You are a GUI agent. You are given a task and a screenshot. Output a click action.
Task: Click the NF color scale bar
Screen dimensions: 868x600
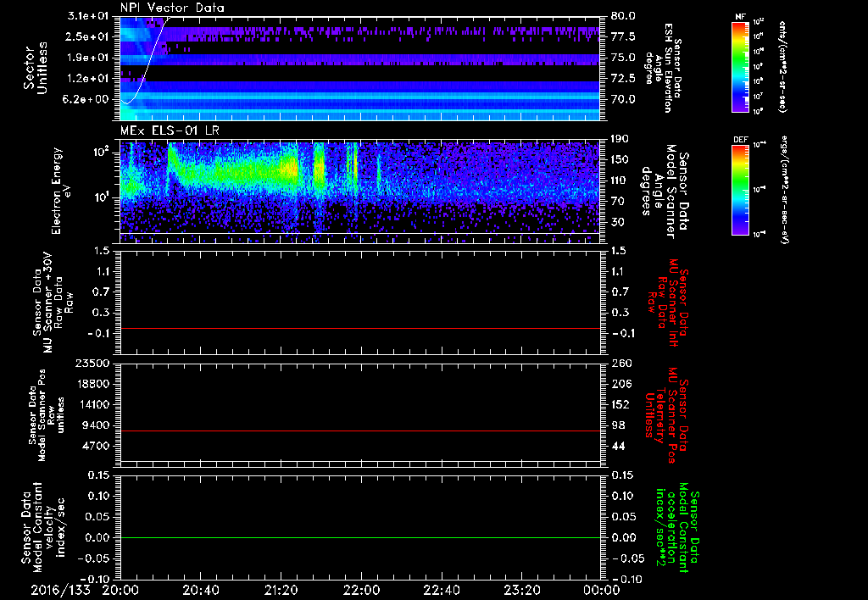coord(740,67)
